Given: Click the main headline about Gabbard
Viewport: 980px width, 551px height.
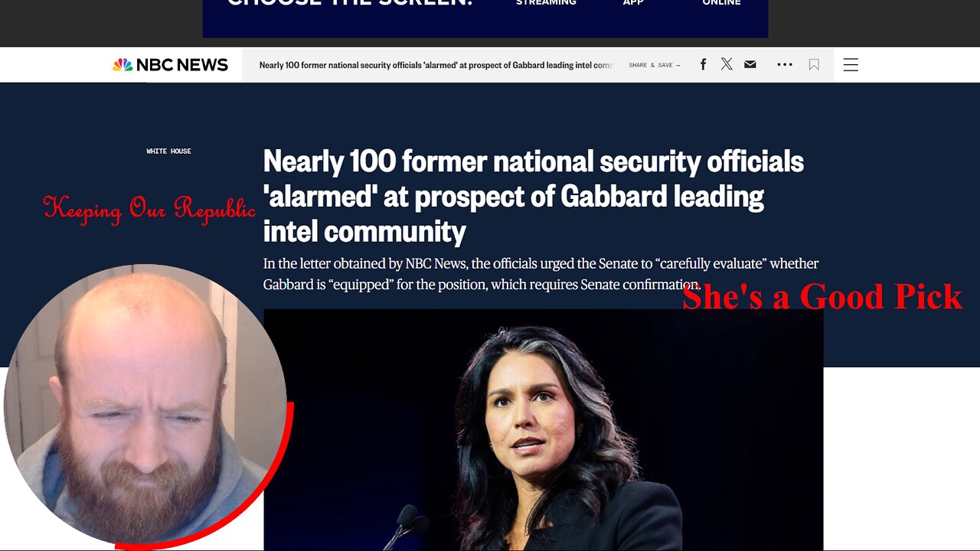Looking at the screenshot, I should (534, 196).
